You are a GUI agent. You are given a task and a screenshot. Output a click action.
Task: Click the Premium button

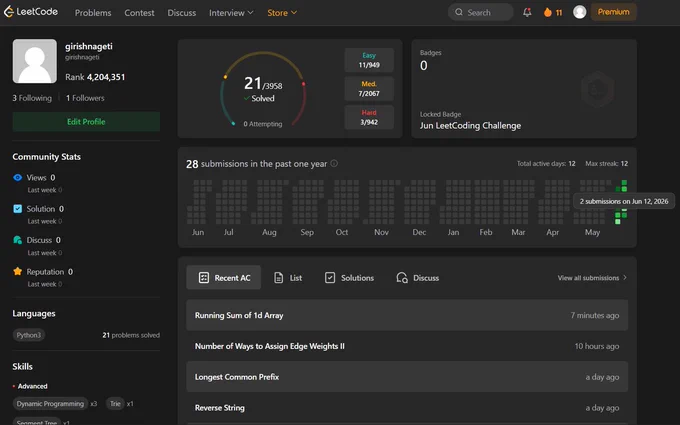click(x=613, y=12)
